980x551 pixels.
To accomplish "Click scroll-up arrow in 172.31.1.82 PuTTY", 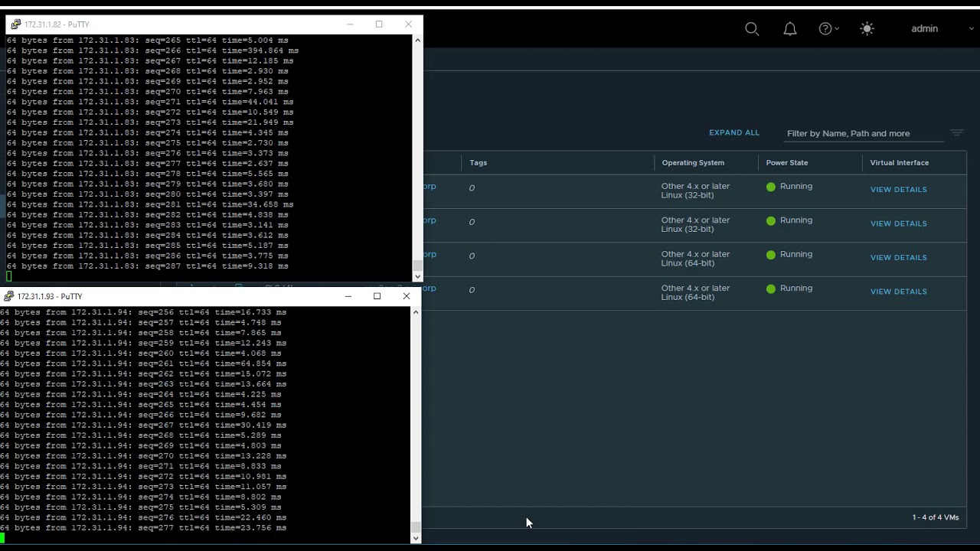I will tap(417, 40).
